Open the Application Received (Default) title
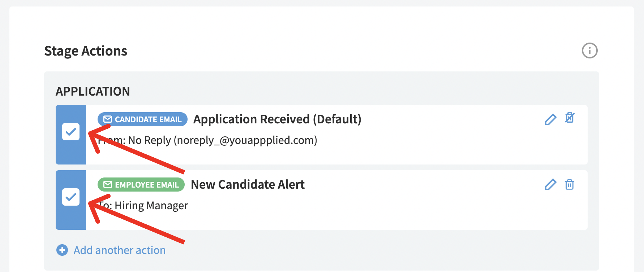Screen dimensions: 644x272 point(277,119)
